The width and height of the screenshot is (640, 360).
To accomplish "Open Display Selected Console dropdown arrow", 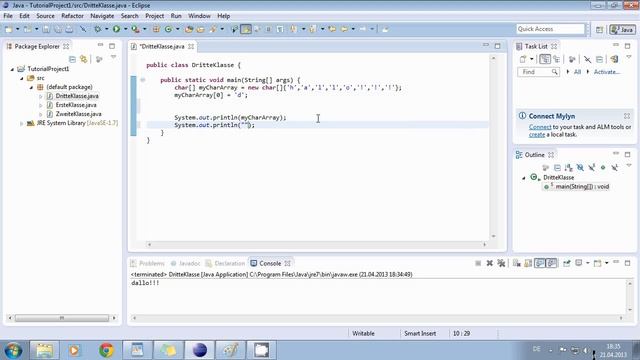I will (x=588, y=263).
